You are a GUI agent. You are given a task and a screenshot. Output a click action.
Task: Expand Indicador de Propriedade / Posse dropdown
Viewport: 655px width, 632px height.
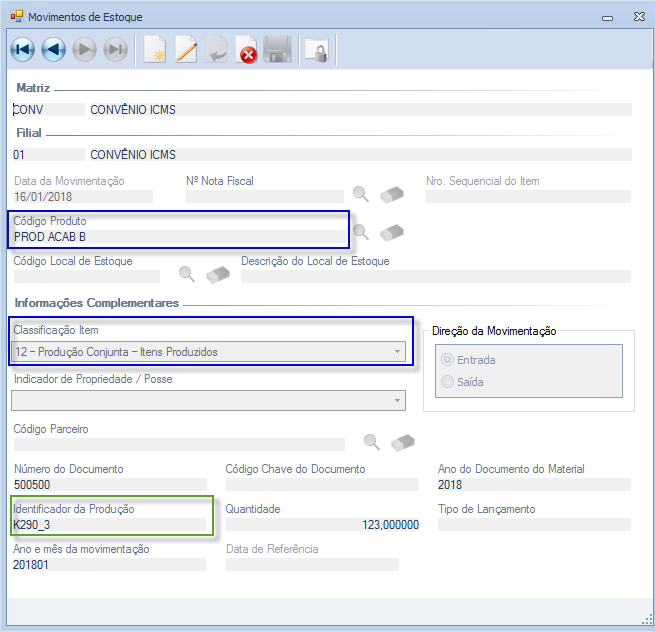pyautogui.click(x=397, y=401)
